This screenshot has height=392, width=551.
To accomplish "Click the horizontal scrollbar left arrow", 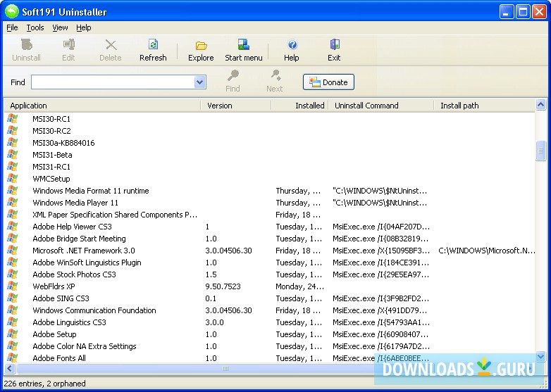I will pyautogui.click(x=9, y=369).
